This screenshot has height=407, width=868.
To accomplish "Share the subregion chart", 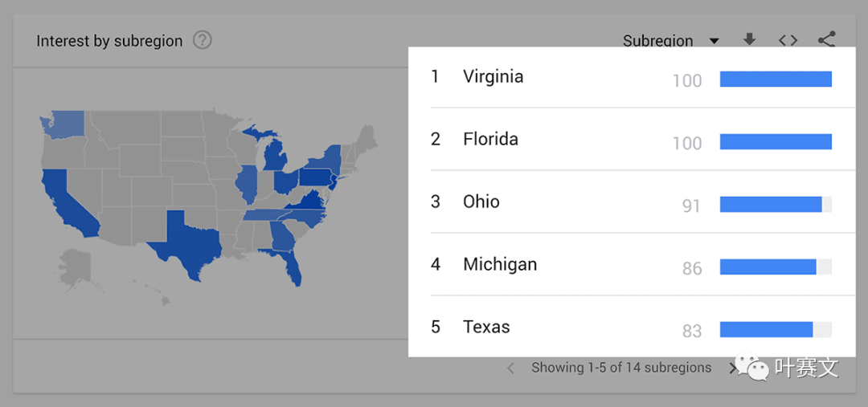I will pos(826,39).
